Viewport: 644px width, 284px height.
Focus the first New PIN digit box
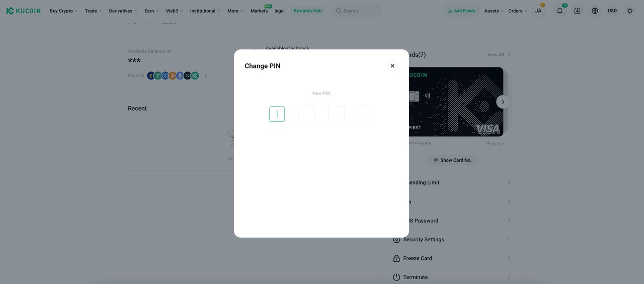click(x=277, y=114)
